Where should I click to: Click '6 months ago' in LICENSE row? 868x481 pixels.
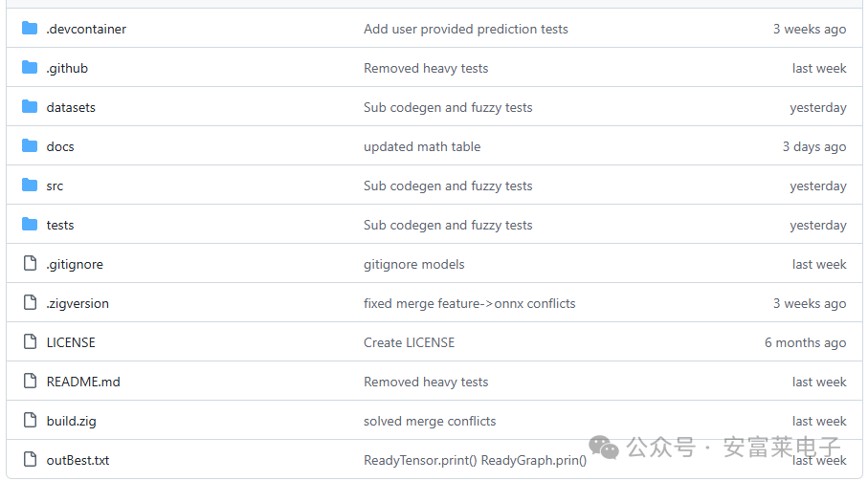(805, 342)
